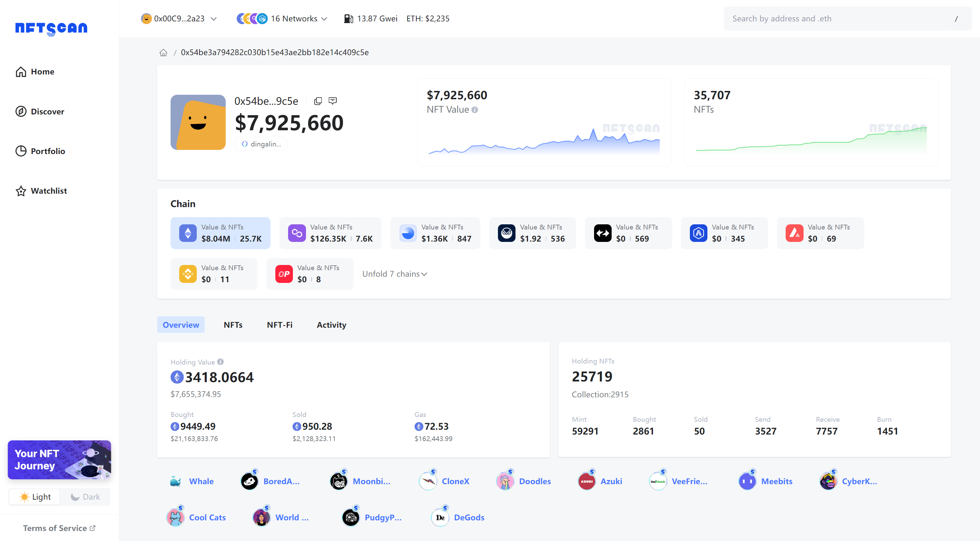Open the BNB Chain stats card
Image resolution: width=980 pixels, height=541 pixels.
(x=214, y=274)
